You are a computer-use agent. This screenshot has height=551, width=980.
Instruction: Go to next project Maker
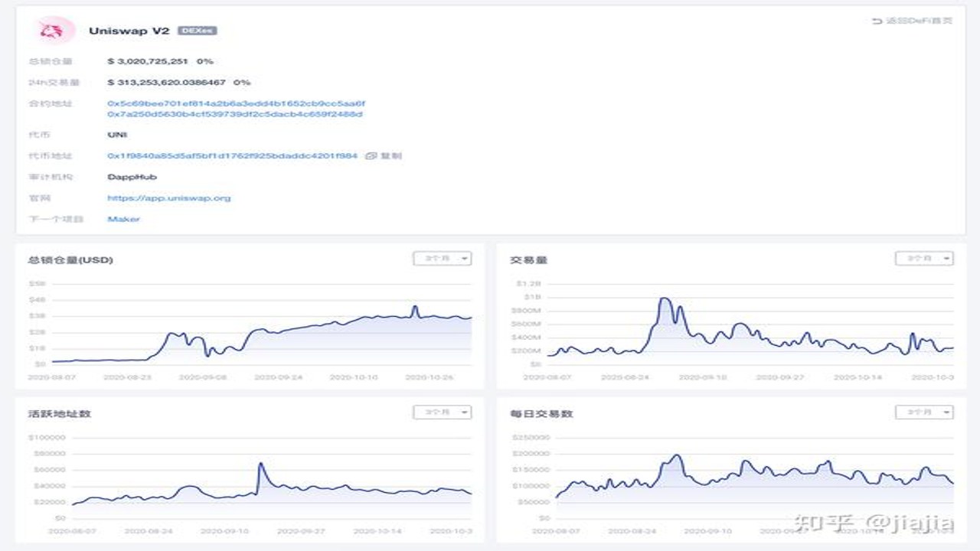pyautogui.click(x=123, y=219)
